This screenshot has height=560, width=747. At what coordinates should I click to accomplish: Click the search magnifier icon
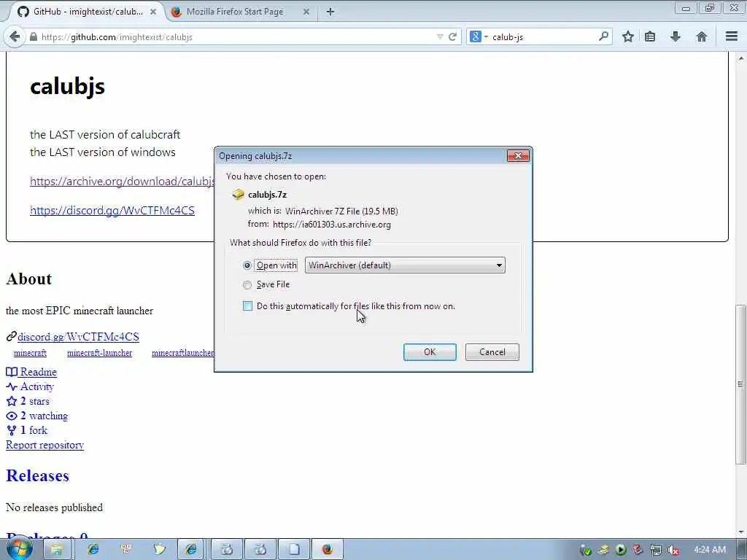[x=603, y=36]
